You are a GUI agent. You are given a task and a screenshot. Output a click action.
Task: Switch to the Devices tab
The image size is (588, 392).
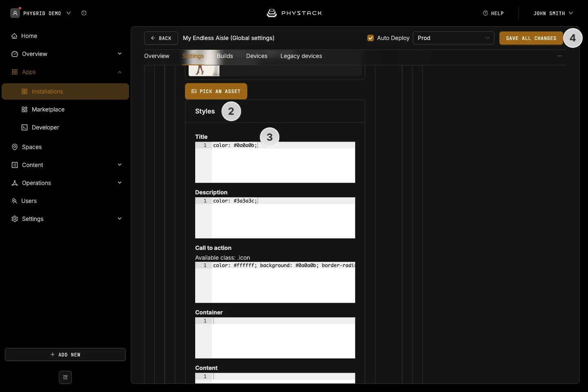click(257, 56)
